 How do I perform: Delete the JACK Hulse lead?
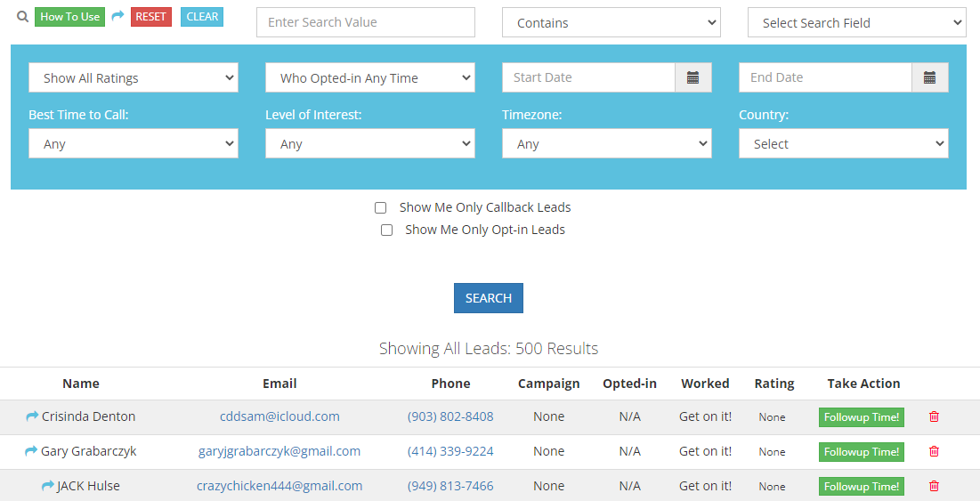934,485
